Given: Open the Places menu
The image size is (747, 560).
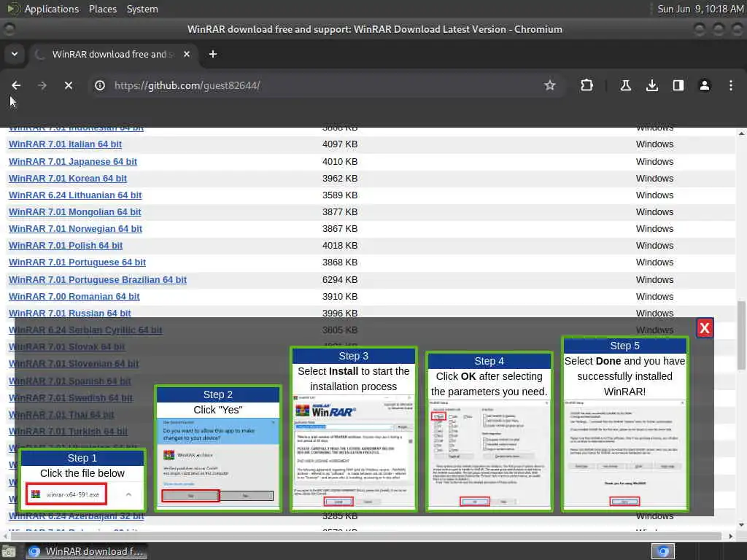Looking at the screenshot, I should 102,9.
